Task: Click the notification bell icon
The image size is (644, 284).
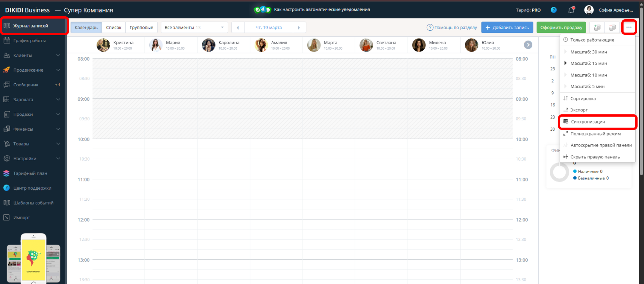Action: [x=571, y=10]
